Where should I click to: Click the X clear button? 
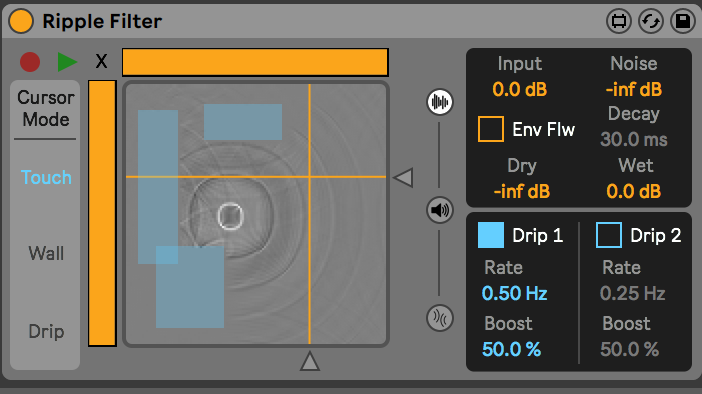click(x=102, y=61)
